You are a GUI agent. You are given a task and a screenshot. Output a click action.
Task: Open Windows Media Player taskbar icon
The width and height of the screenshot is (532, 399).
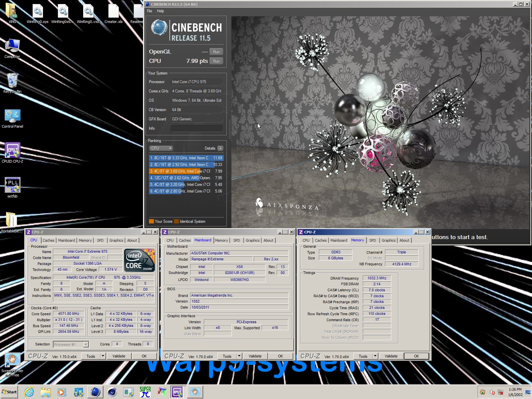pyautogui.click(x=62, y=392)
